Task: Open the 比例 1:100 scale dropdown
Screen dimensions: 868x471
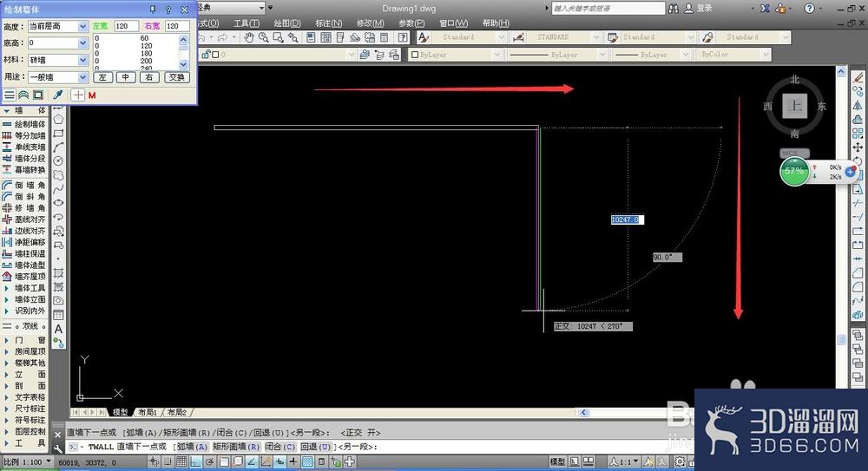Action: click(28, 461)
